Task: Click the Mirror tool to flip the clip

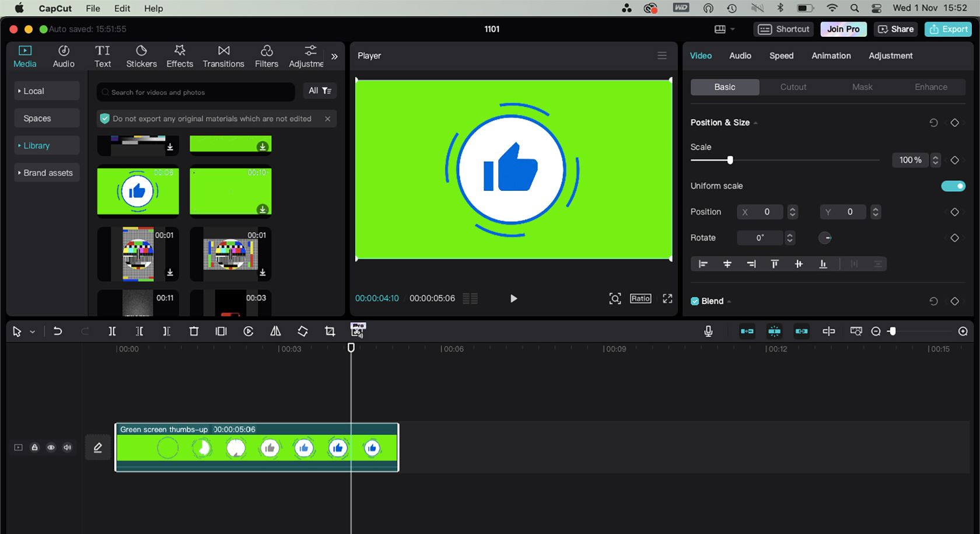Action: 275,331
